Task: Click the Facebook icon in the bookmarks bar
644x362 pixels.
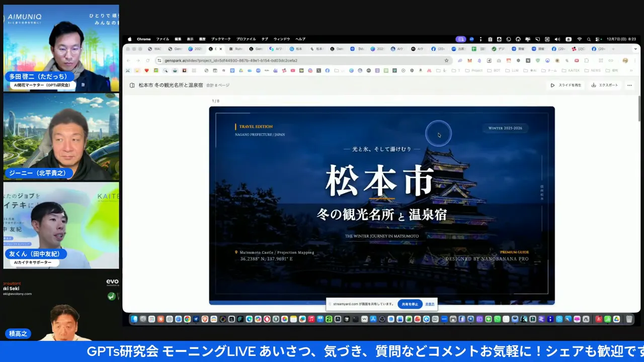Action: tap(328, 70)
